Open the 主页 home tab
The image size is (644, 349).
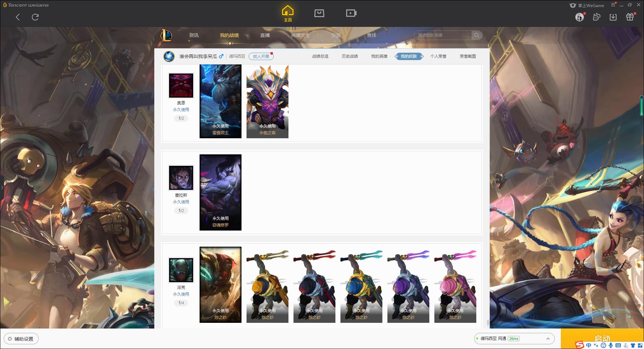point(288,14)
